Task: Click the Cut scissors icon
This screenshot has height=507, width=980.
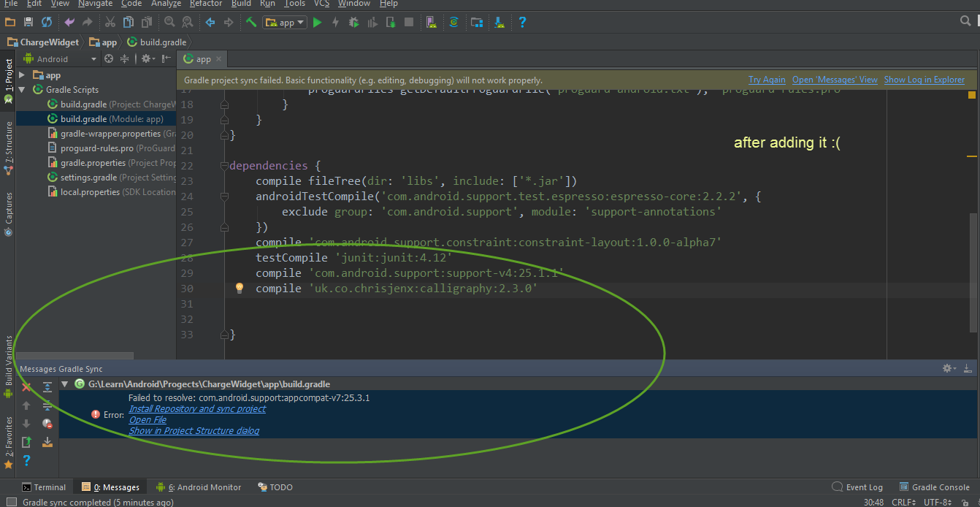Action: point(110,23)
